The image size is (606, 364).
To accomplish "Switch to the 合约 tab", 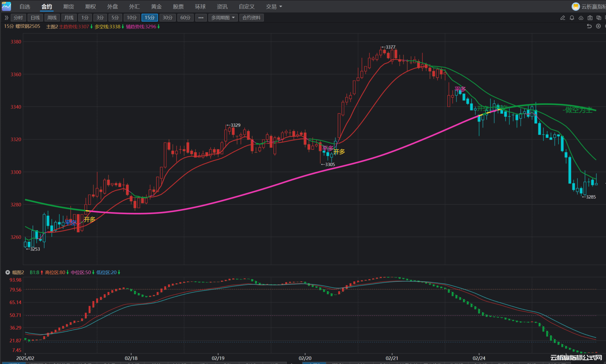I will point(47,6).
